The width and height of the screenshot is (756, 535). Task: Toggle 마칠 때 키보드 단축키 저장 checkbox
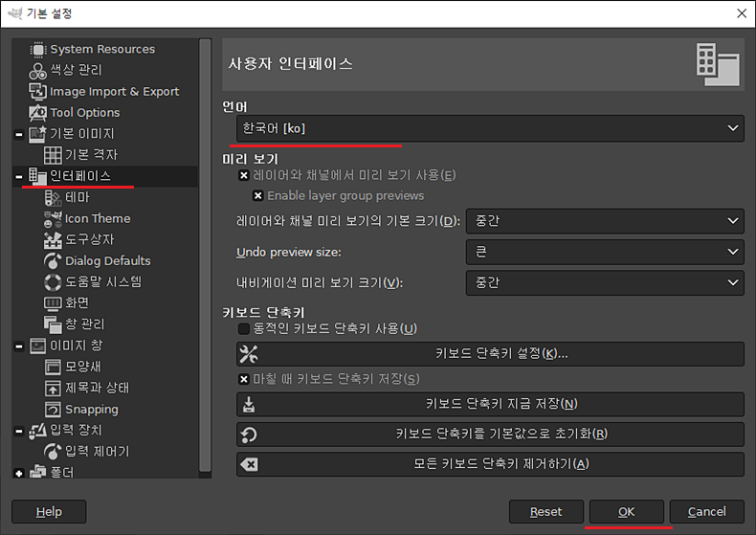pos(244,379)
